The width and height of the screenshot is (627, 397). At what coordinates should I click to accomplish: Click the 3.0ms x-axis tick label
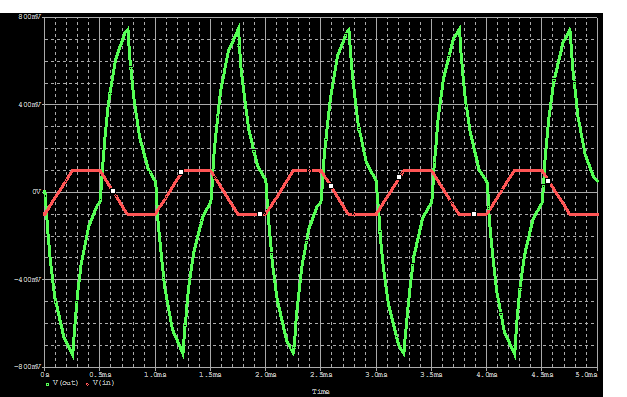coord(376,375)
